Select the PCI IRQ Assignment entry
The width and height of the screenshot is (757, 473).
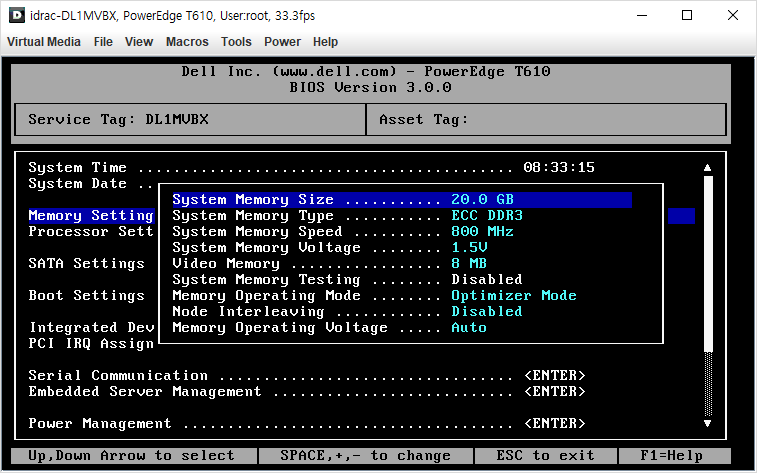91,344
